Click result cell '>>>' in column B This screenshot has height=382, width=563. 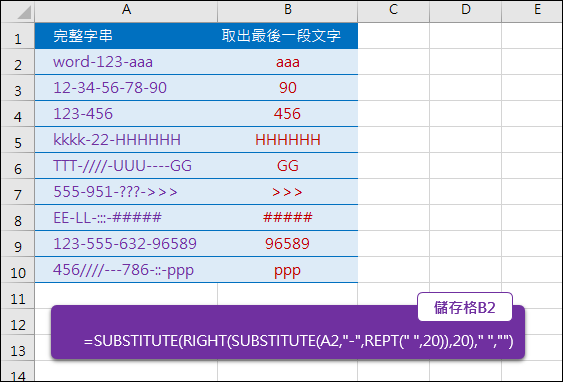coord(288,192)
